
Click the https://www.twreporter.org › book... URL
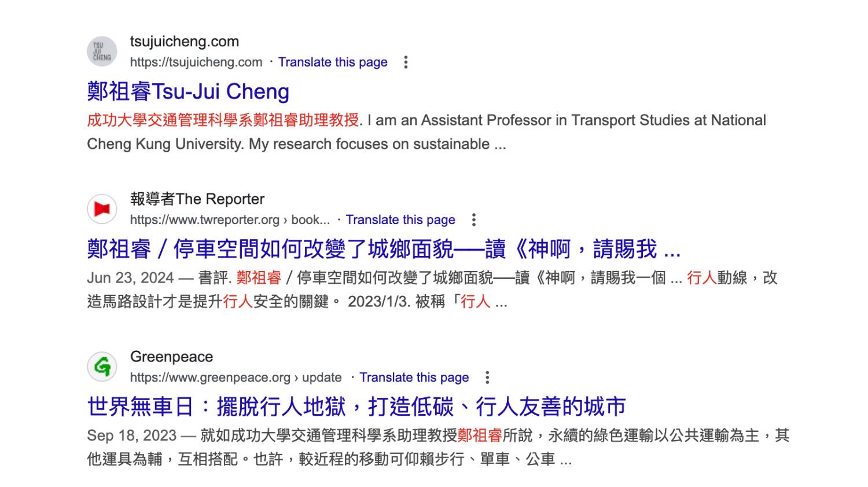point(230,219)
